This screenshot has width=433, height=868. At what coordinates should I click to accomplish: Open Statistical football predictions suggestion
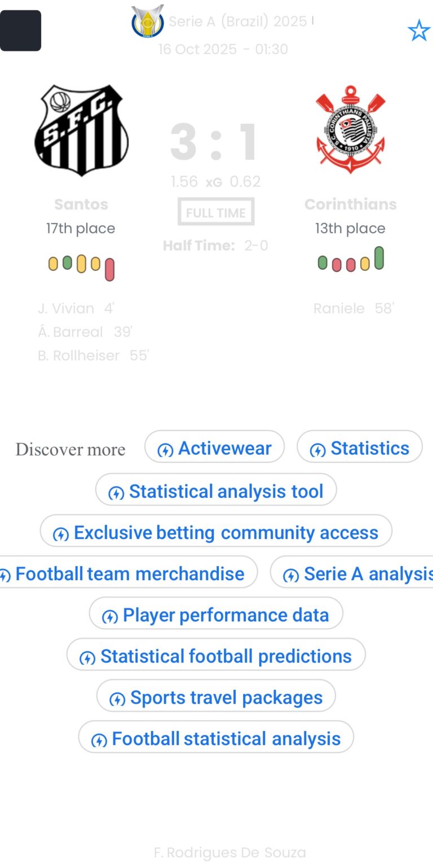pyautogui.click(x=216, y=656)
